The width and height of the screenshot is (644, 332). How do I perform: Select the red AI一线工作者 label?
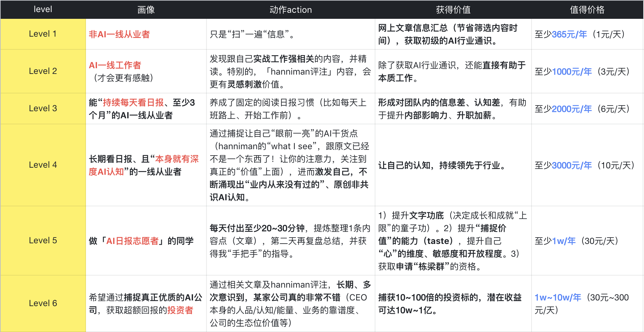(115, 65)
